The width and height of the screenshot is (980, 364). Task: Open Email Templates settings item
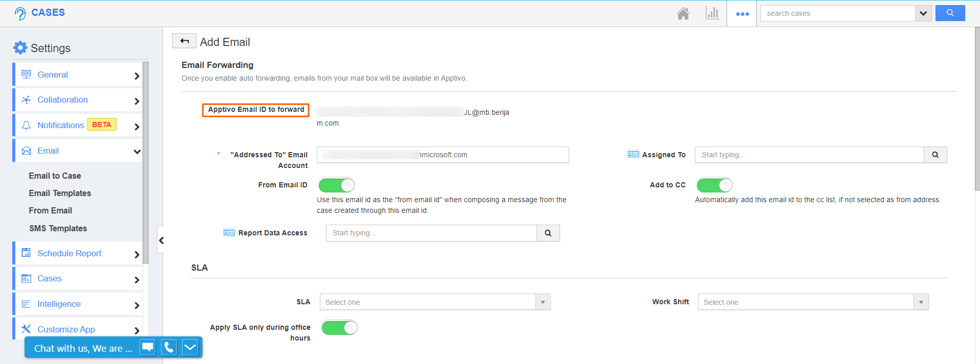point(60,193)
